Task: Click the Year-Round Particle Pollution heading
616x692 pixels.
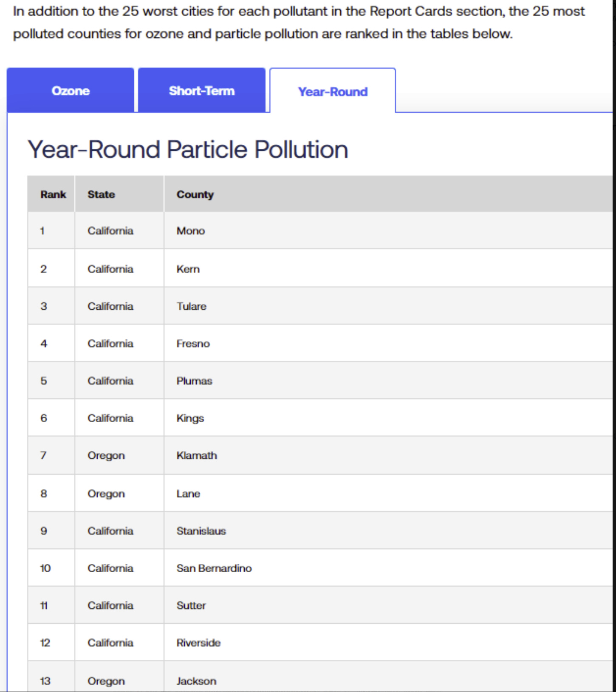Action: (x=188, y=150)
